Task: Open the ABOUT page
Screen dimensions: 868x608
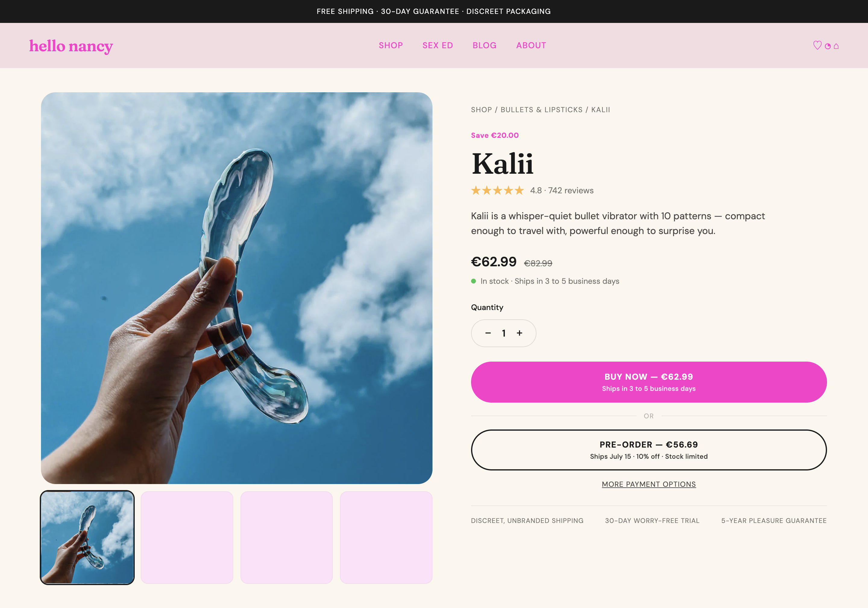Action: tap(531, 46)
